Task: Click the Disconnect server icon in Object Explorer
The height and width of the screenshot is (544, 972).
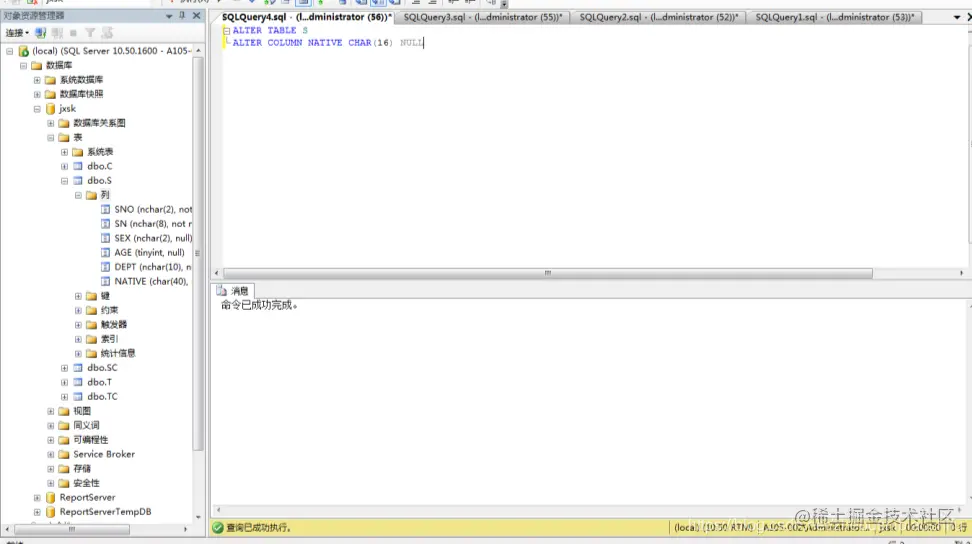Action: click(57, 33)
